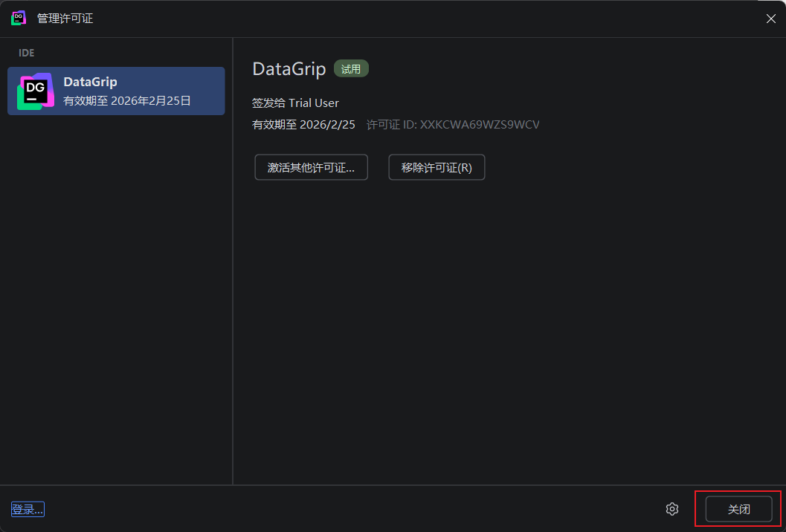Close the dialog with the X icon
The height and width of the screenshot is (532, 786).
[x=770, y=19]
